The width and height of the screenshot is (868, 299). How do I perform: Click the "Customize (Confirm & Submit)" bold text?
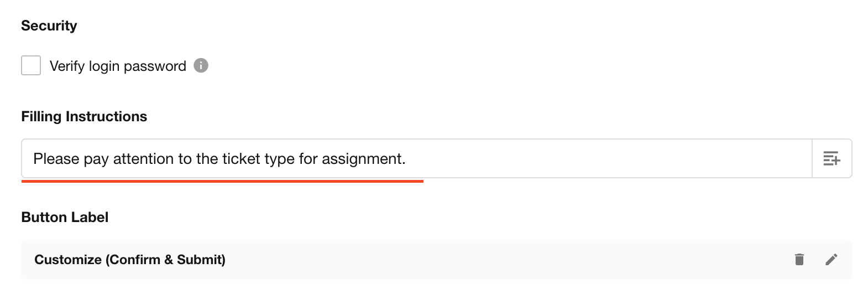(x=130, y=260)
